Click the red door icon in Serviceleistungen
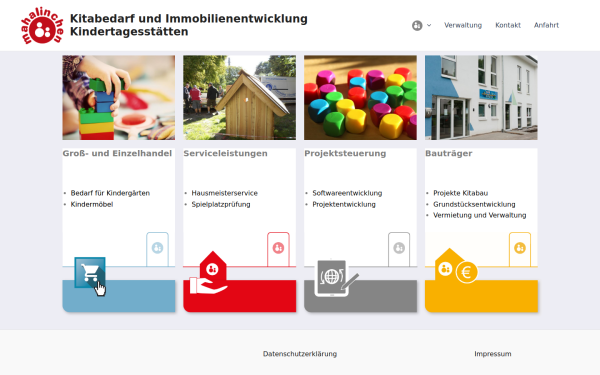600x375 pixels. [x=278, y=249]
